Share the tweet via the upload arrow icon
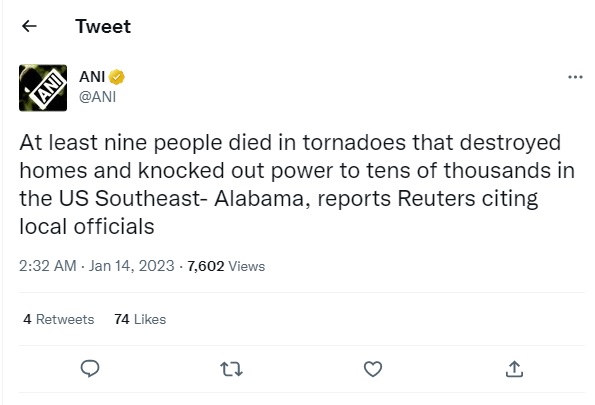The height and width of the screenshot is (405, 595). click(x=514, y=369)
